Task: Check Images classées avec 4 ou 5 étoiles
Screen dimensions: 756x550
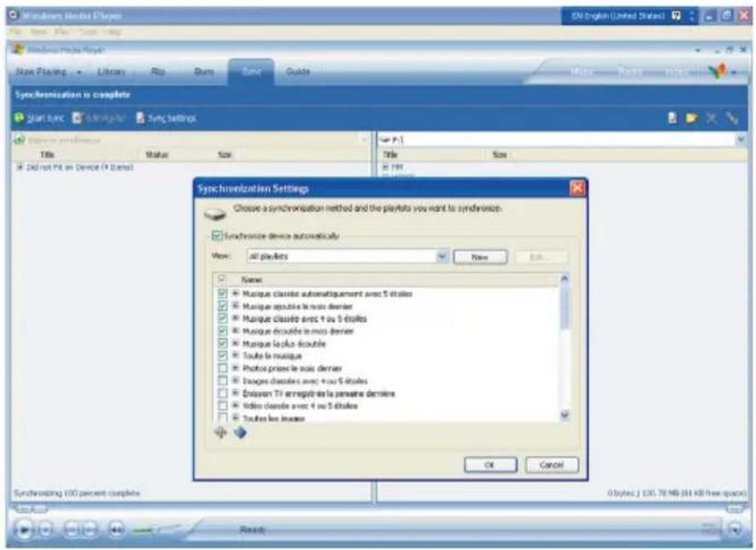Action: coord(222,380)
